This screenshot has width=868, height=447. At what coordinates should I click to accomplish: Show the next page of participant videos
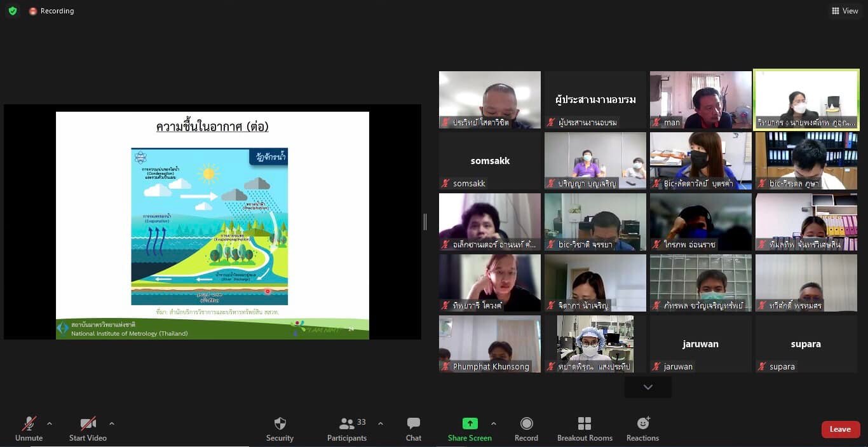(x=648, y=387)
